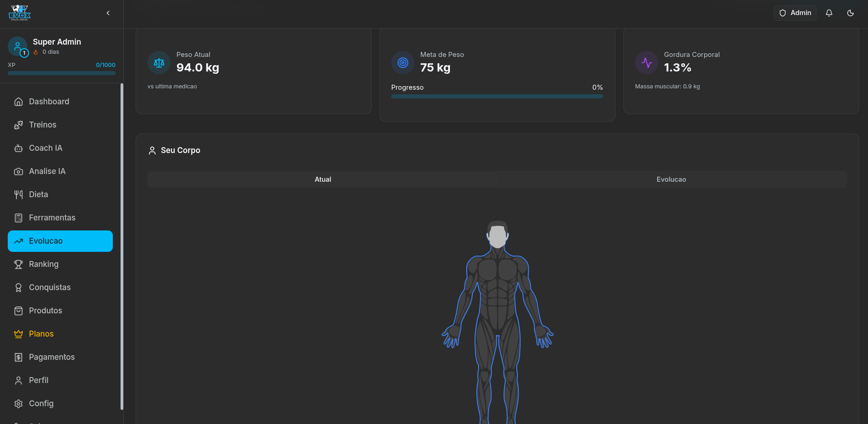Viewport: 868px width, 424px height.
Task: Click the Dieta utensils icon
Action: tap(19, 194)
